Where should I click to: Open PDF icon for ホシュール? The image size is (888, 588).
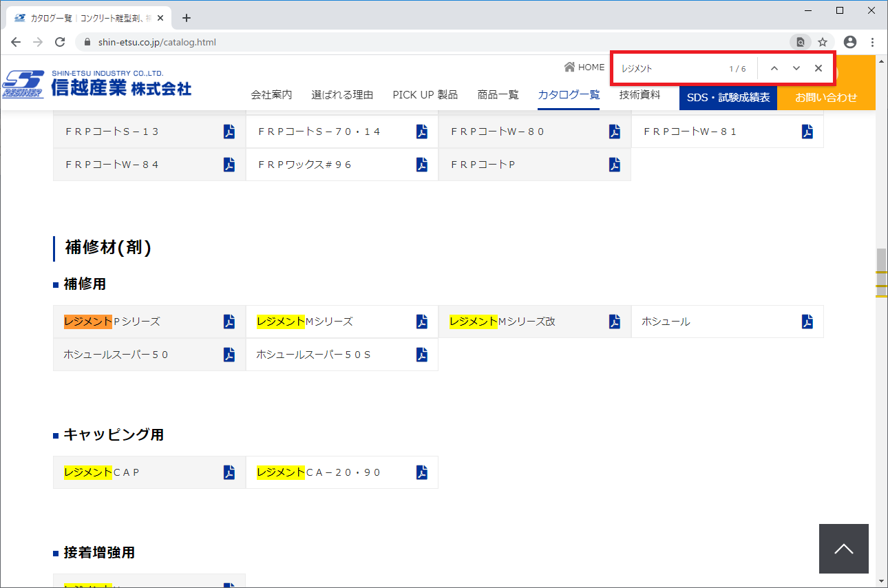coord(807,322)
